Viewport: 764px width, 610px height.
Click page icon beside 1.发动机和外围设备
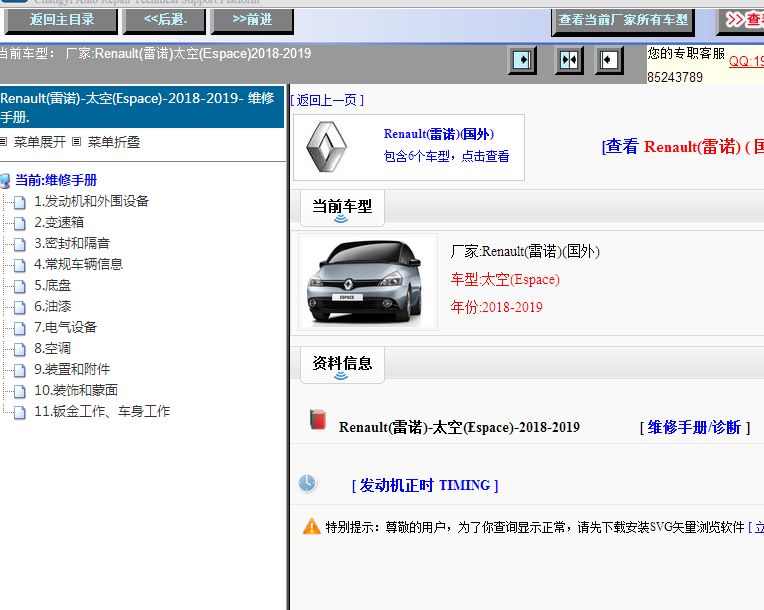pos(20,202)
